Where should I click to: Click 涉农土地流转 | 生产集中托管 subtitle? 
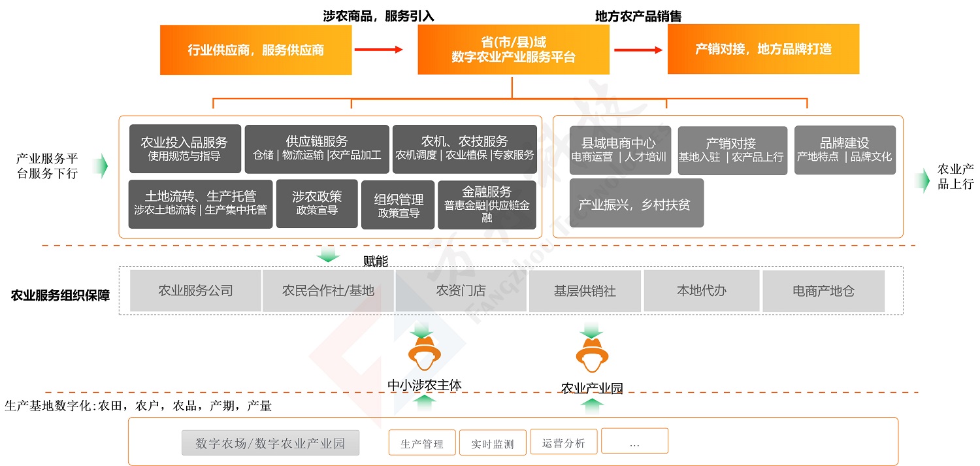tap(201, 210)
